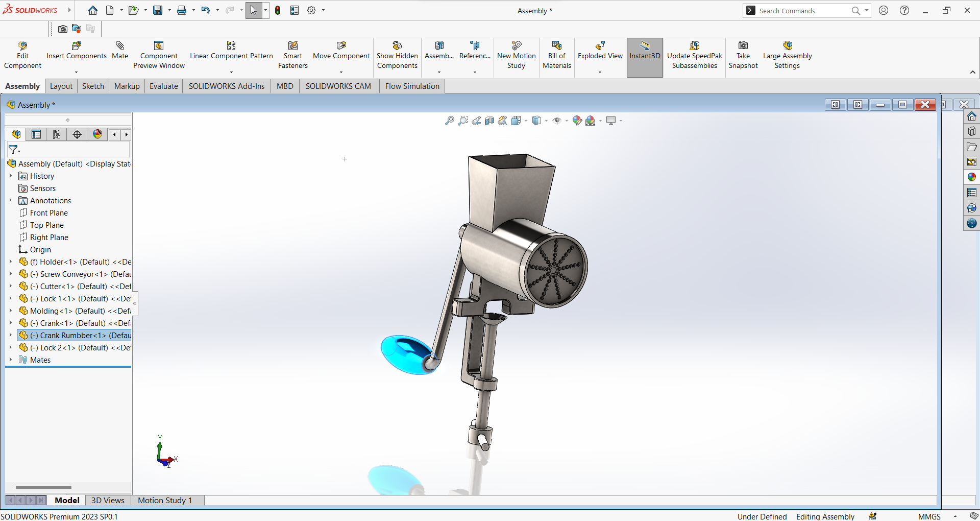Click the Edit Component tool
The width and height of the screenshot is (980, 521).
pyautogui.click(x=22, y=55)
